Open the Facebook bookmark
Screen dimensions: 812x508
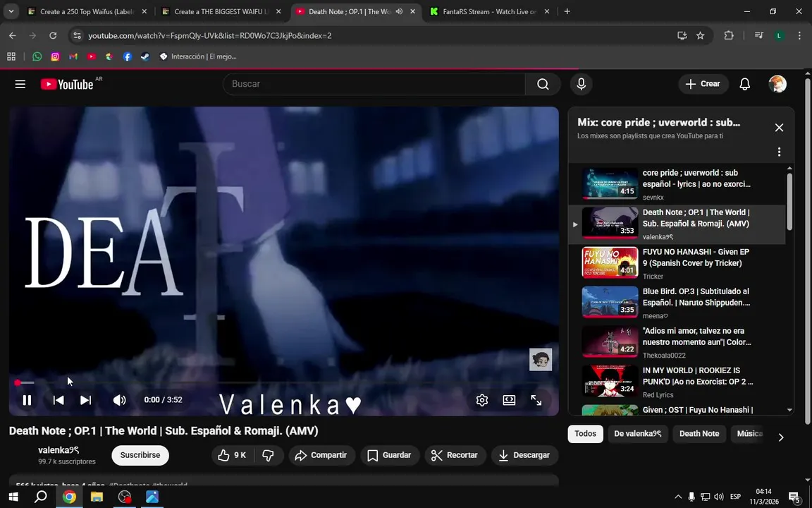point(127,56)
